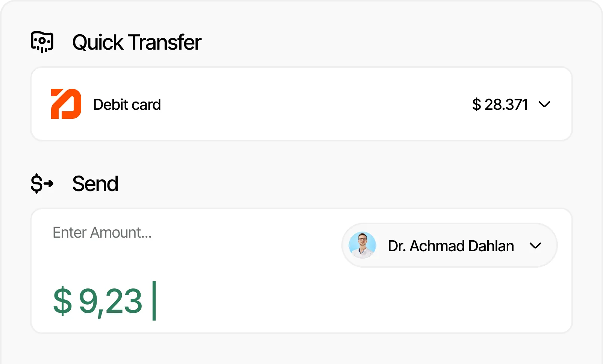Click the orange debit card logo
The image size is (603, 364).
pyautogui.click(x=66, y=104)
